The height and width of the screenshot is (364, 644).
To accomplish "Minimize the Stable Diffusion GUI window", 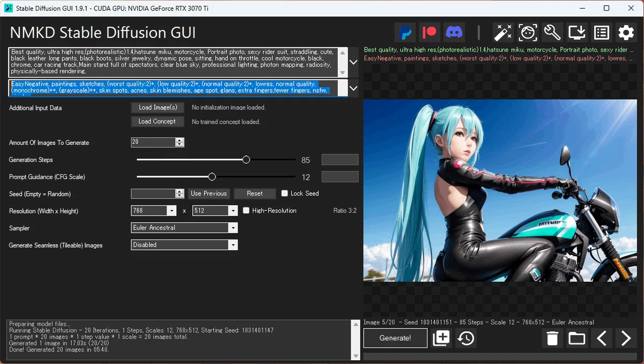I will tap(582, 8).
